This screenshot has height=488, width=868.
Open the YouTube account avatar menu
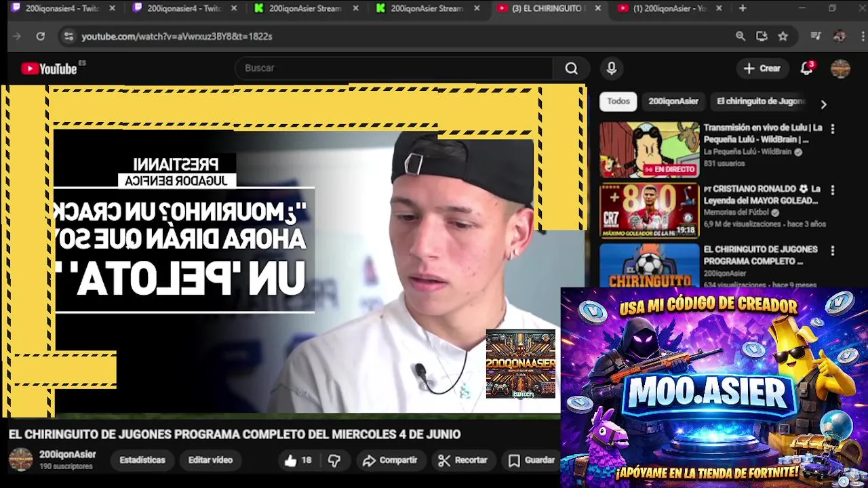tap(840, 68)
